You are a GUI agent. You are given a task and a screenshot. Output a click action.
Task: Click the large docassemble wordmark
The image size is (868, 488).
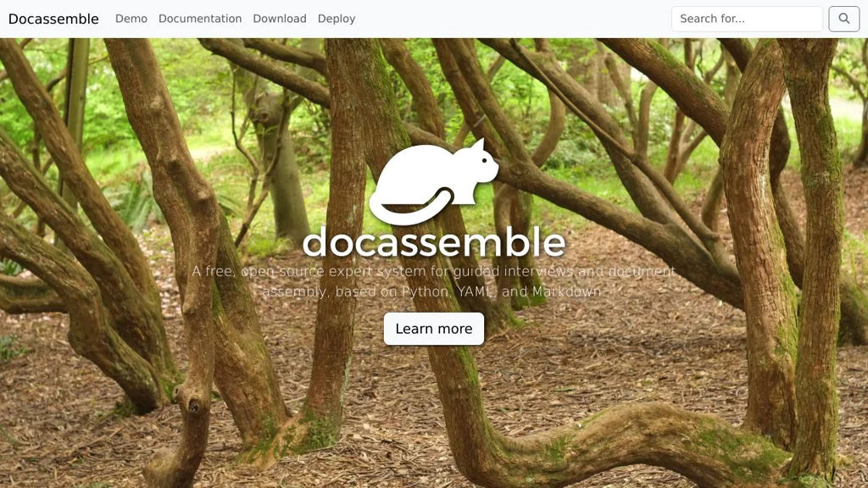[x=434, y=242]
